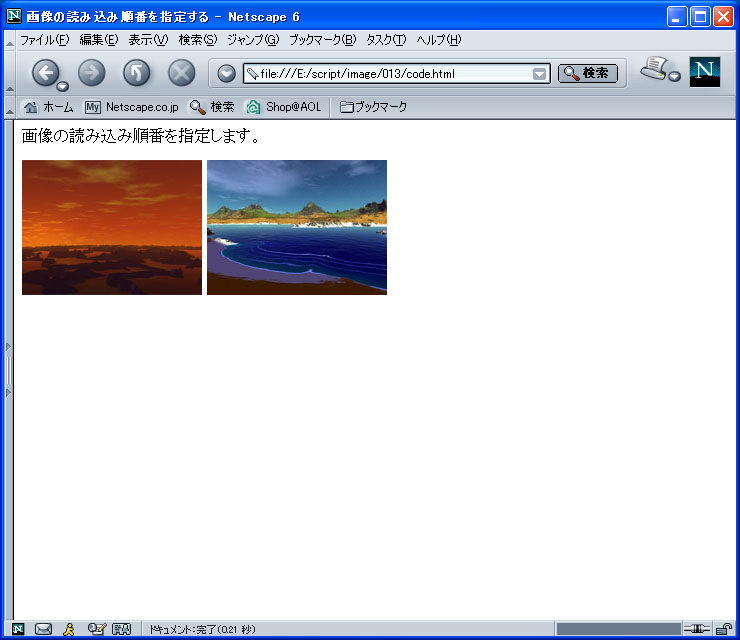
Task: Open the 検索(S) menu
Action: (x=198, y=40)
